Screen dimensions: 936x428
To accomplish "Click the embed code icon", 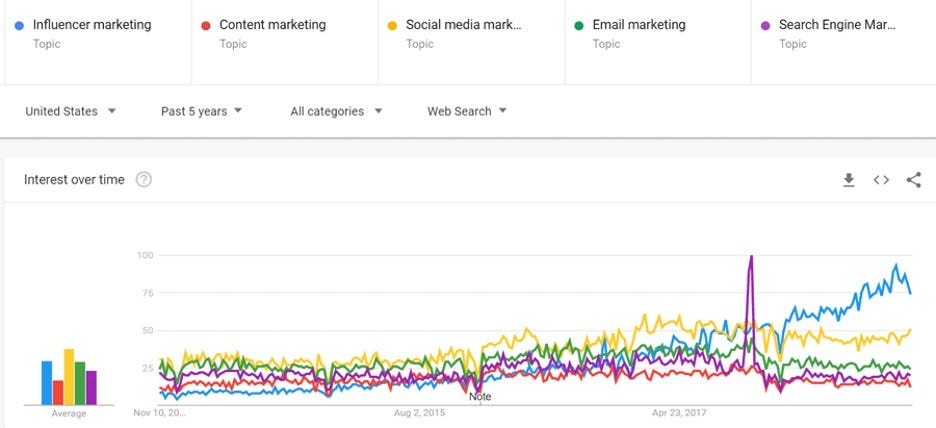I will point(881,180).
